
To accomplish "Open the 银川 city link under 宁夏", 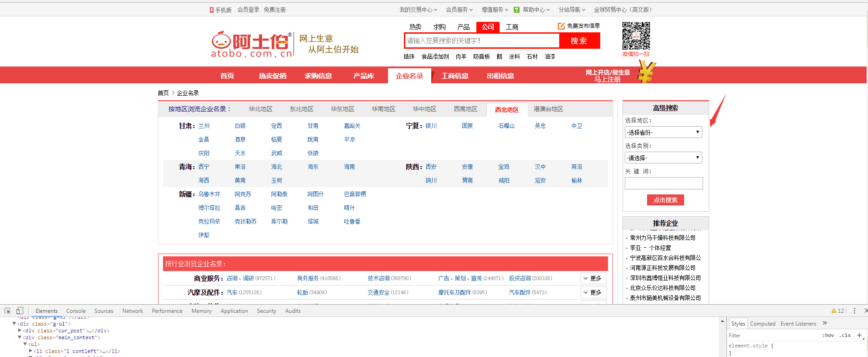I will click(431, 126).
